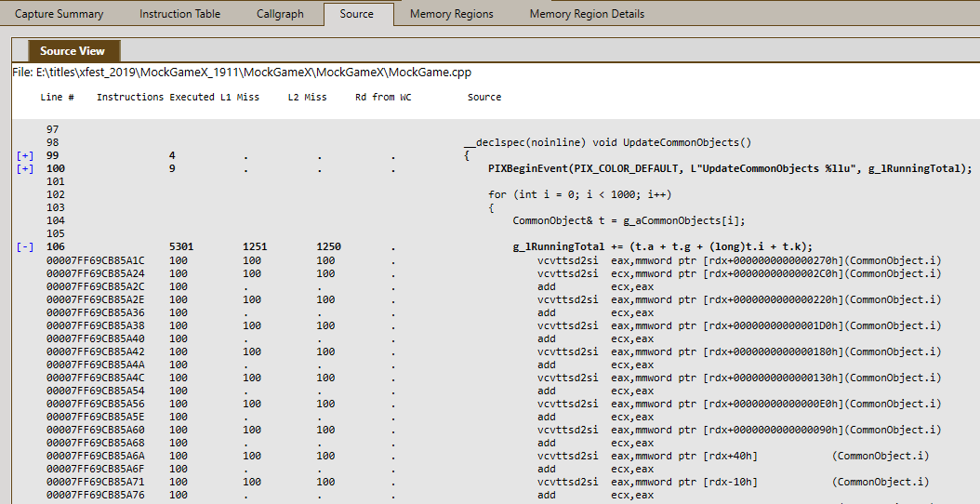The image size is (980, 504).
Task: Click vcvttsd2si instruction with rdx+1D0h operand
Action: tap(739, 325)
